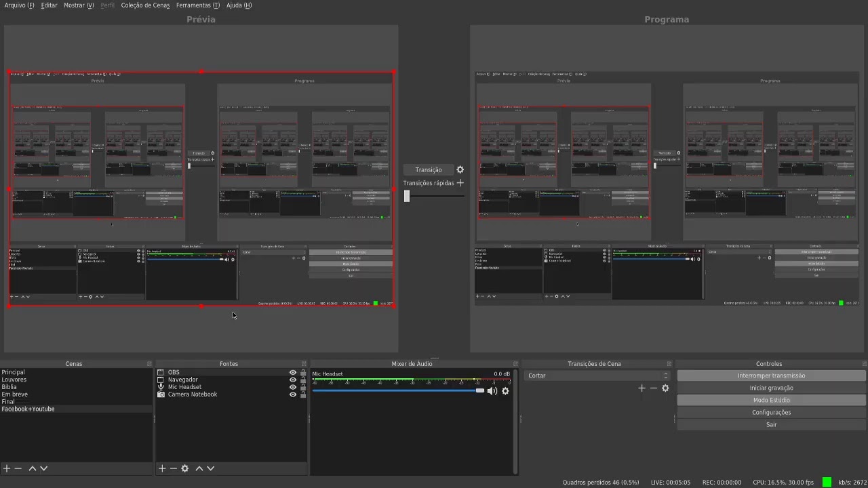Undock the Fontes panel
The image size is (868, 488).
pos(304,364)
